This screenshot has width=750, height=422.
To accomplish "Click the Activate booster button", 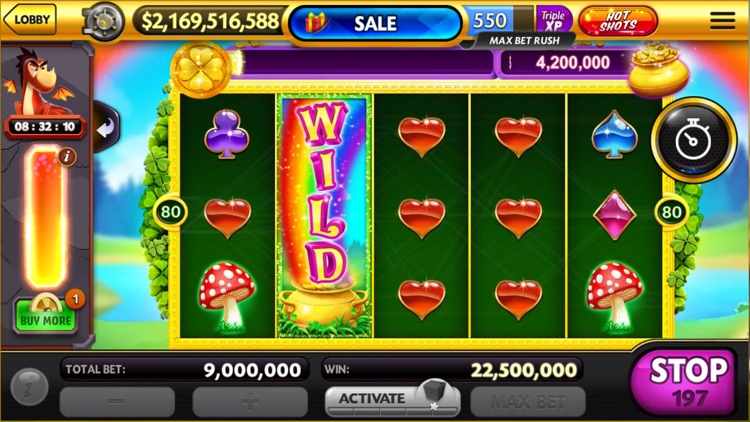I will pyautogui.click(x=392, y=400).
